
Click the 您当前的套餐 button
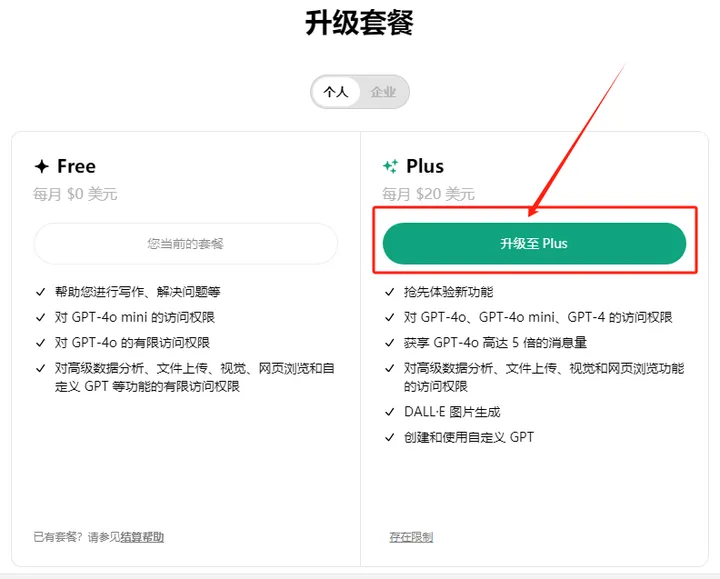click(186, 244)
